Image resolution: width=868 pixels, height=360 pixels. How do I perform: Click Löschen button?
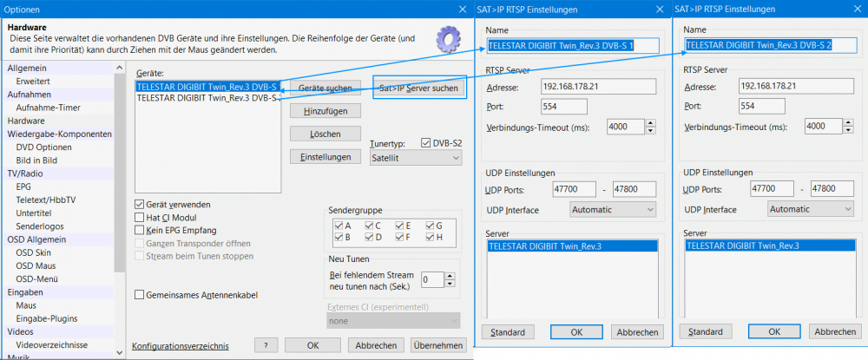click(325, 134)
